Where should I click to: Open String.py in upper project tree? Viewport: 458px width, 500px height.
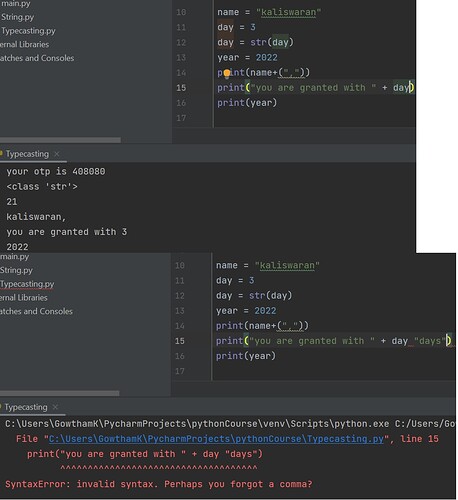tap(17, 17)
